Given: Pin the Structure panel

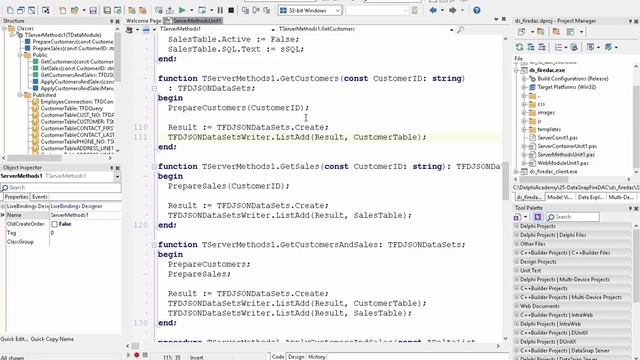Looking at the screenshot, I should tap(111, 21).
